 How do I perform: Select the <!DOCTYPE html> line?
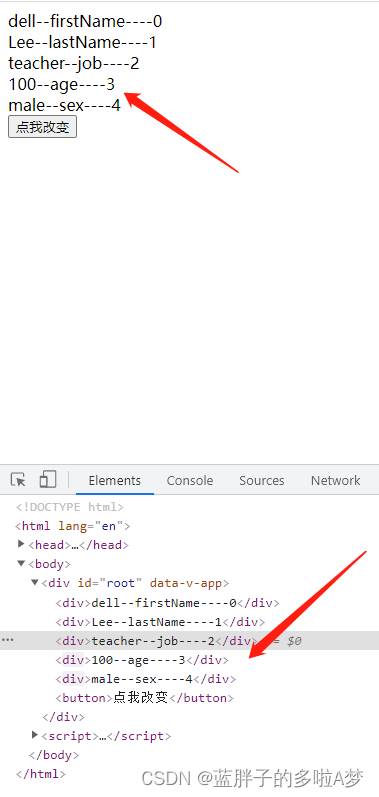(x=70, y=507)
